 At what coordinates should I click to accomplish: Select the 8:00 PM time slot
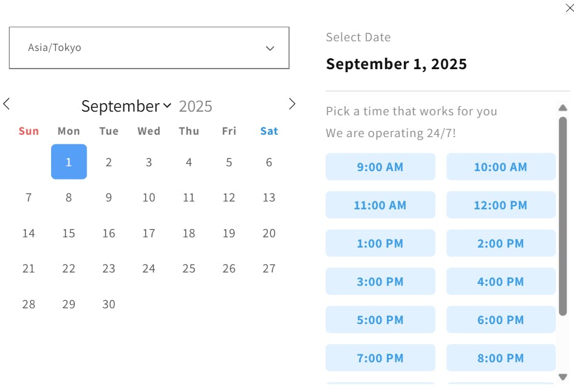(x=501, y=358)
